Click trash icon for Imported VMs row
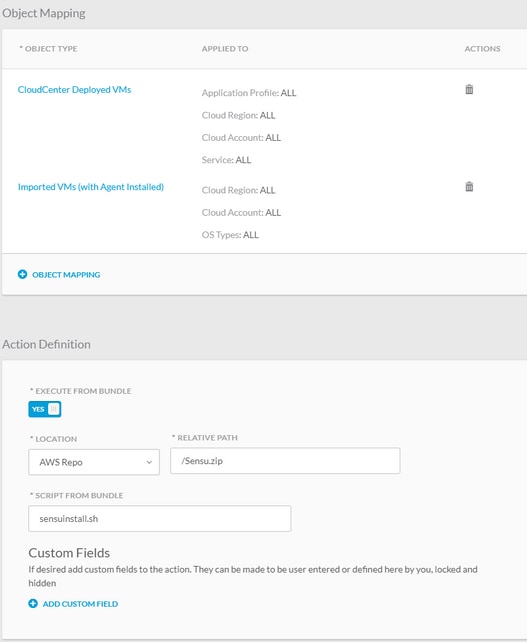Image resolution: width=527 pixels, height=642 pixels. point(469,187)
